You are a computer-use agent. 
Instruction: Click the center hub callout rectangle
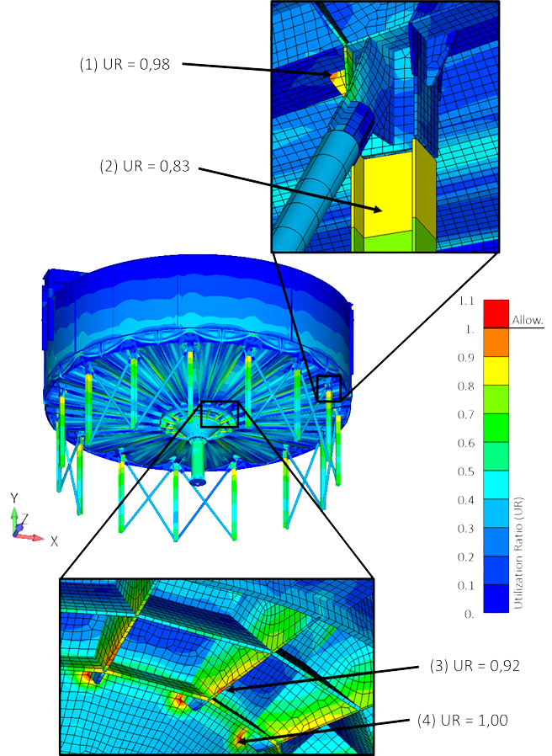tap(218, 414)
